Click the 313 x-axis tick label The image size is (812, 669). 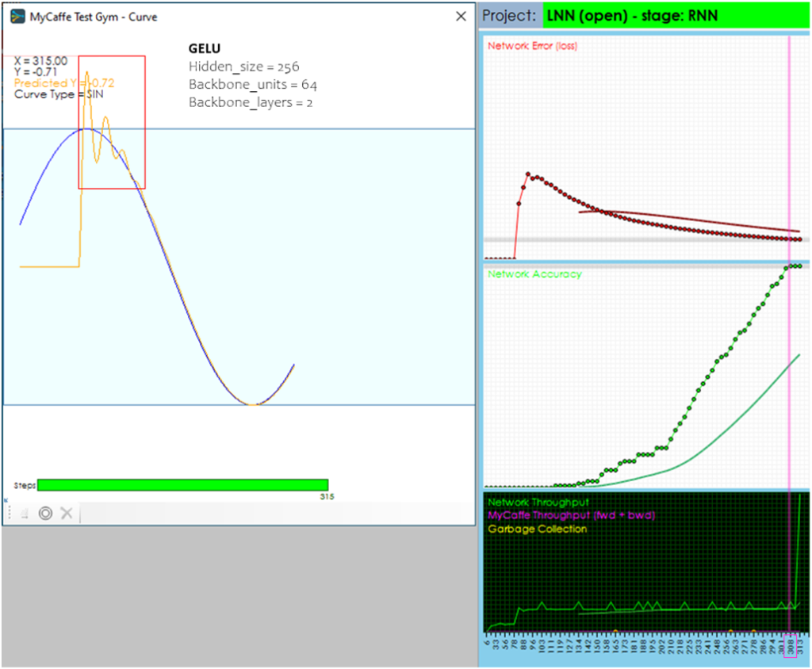tap(800, 644)
